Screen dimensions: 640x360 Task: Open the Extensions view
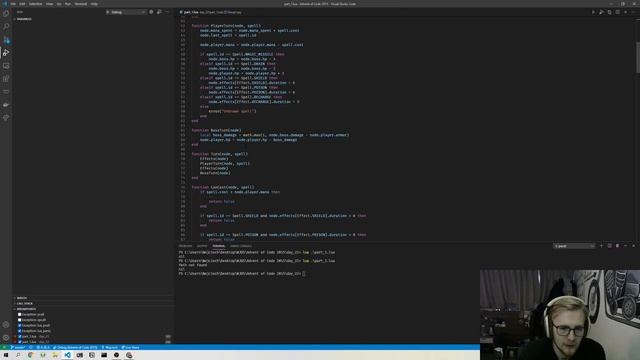pos(6,79)
